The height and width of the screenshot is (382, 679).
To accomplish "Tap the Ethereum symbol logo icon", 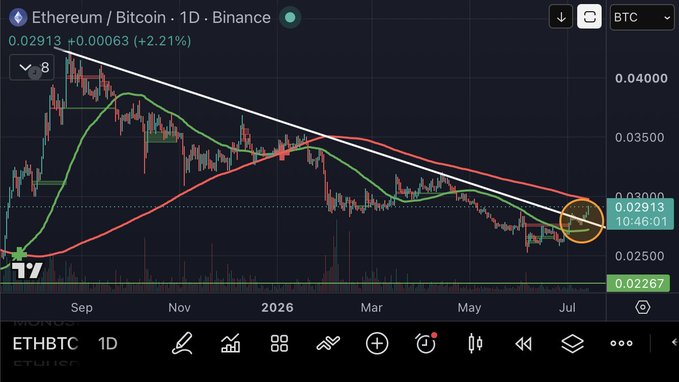I will (x=18, y=18).
